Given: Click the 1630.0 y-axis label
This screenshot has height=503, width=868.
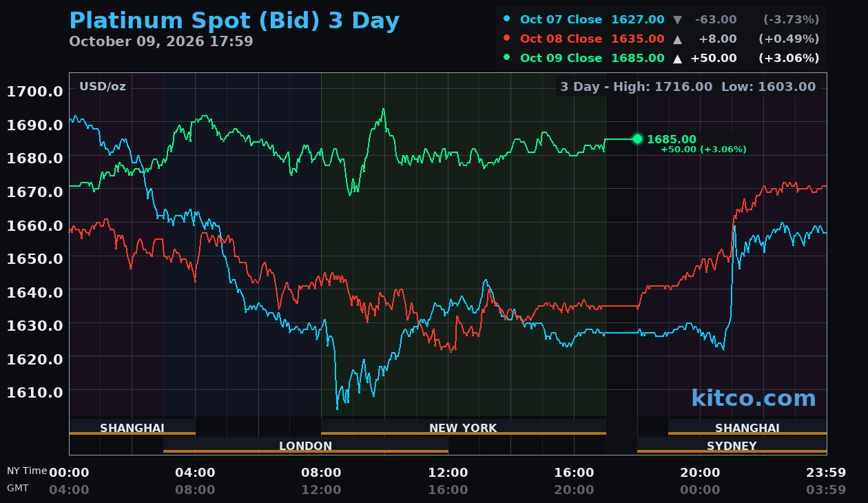Looking at the screenshot, I should coord(35,325).
